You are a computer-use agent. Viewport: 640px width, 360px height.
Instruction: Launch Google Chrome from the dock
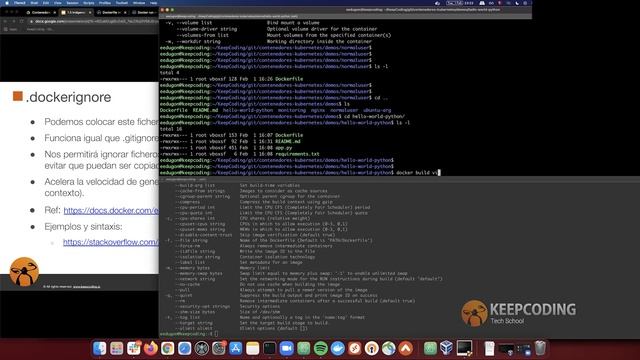pyautogui.click(x=167, y=348)
